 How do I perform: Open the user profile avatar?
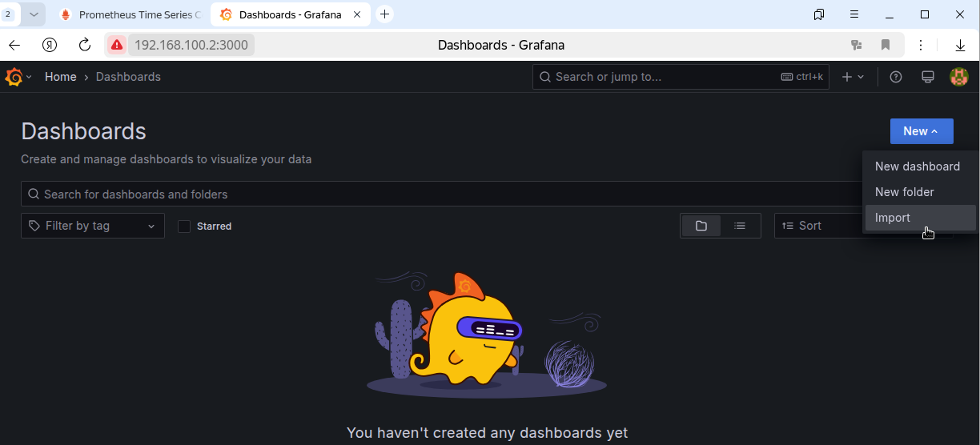tap(958, 77)
